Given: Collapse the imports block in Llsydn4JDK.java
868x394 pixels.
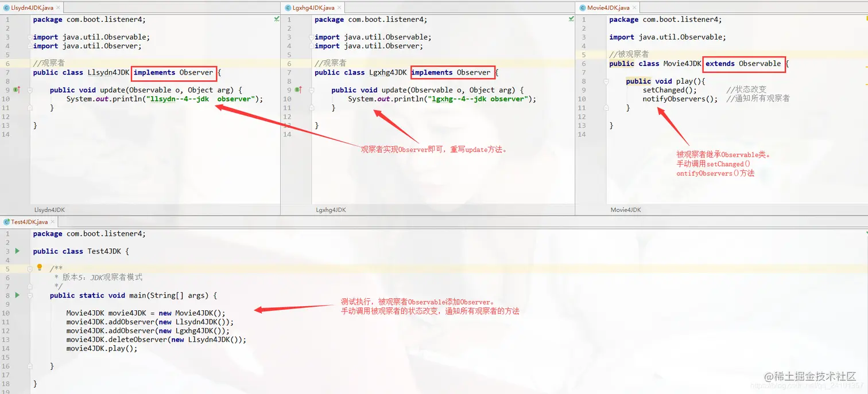Looking at the screenshot, I should tap(30, 37).
